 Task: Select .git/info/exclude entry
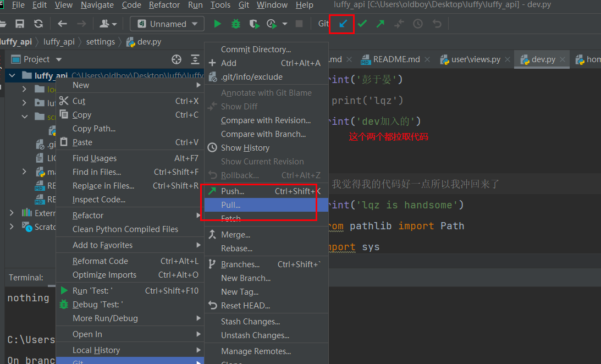266,77
